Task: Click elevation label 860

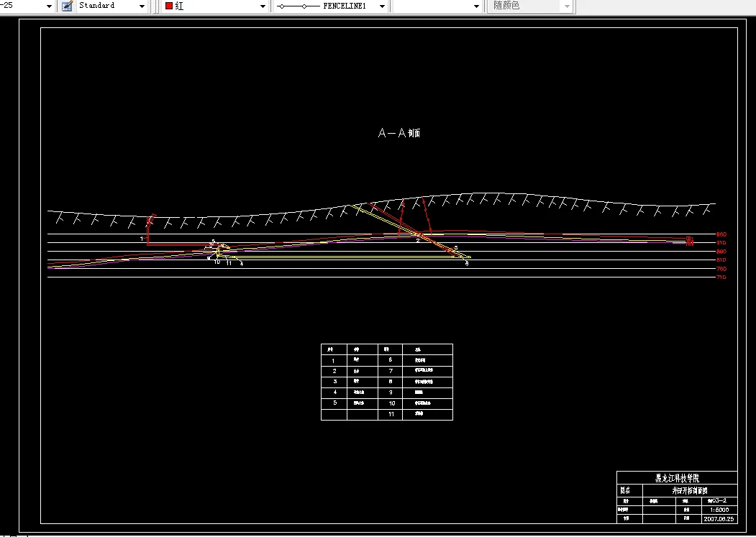Action: coord(721,252)
